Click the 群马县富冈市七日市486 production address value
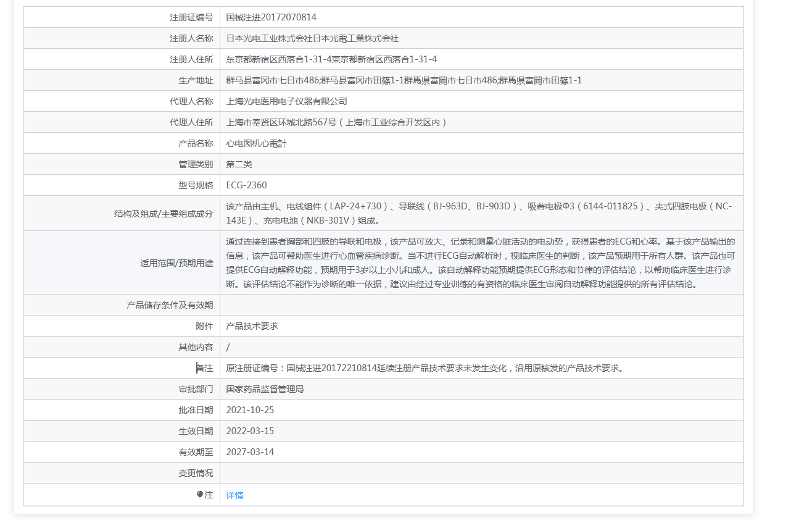The height and width of the screenshot is (520, 812). [x=404, y=80]
